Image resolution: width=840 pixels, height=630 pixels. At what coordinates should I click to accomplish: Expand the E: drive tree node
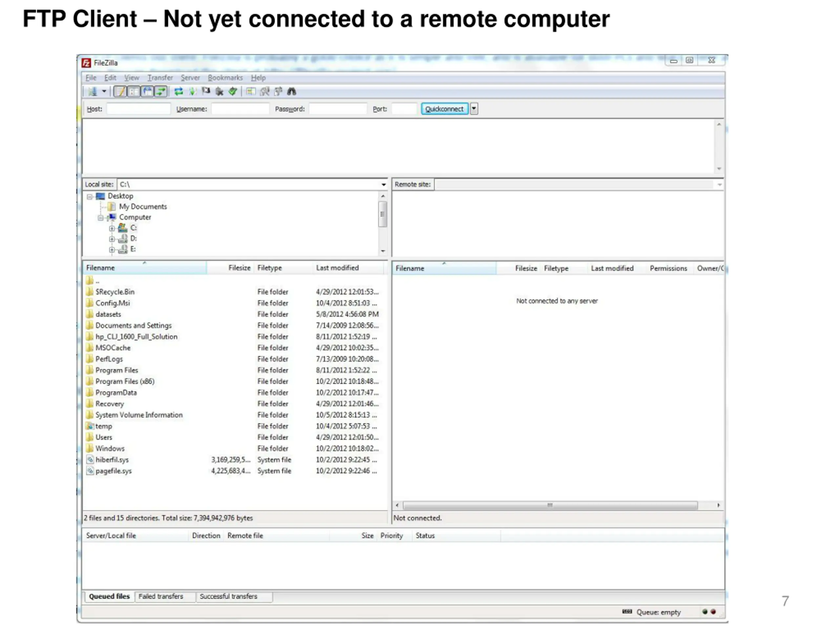pyautogui.click(x=112, y=250)
